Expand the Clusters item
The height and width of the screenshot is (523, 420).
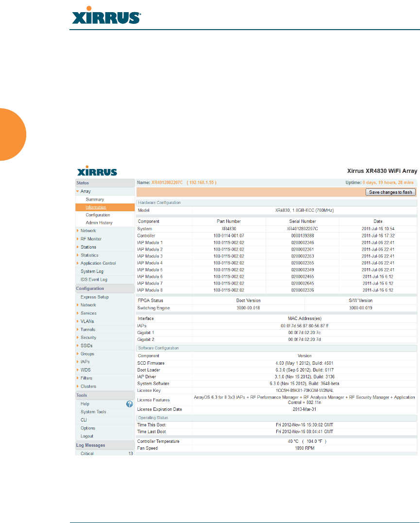pos(77,386)
